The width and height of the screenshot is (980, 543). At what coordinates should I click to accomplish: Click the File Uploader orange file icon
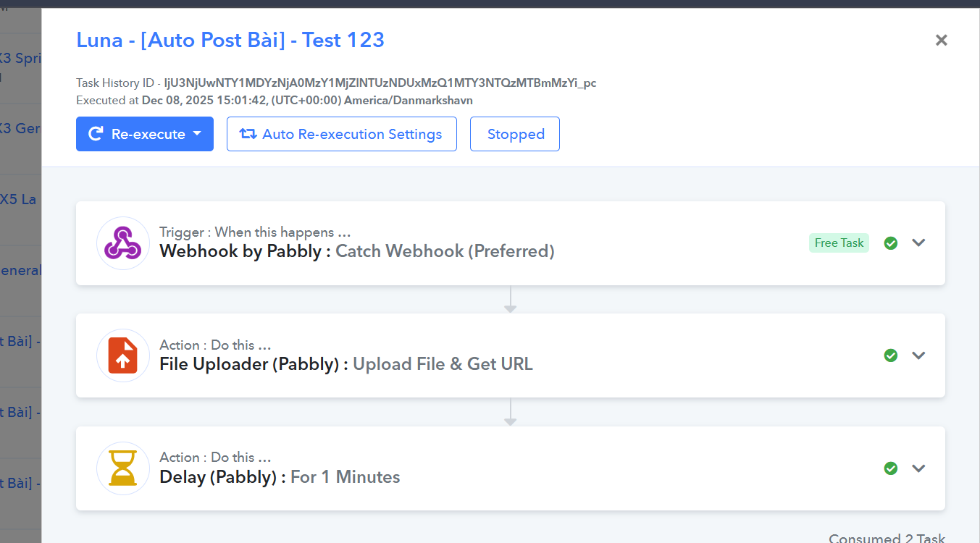[x=123, y=355]
